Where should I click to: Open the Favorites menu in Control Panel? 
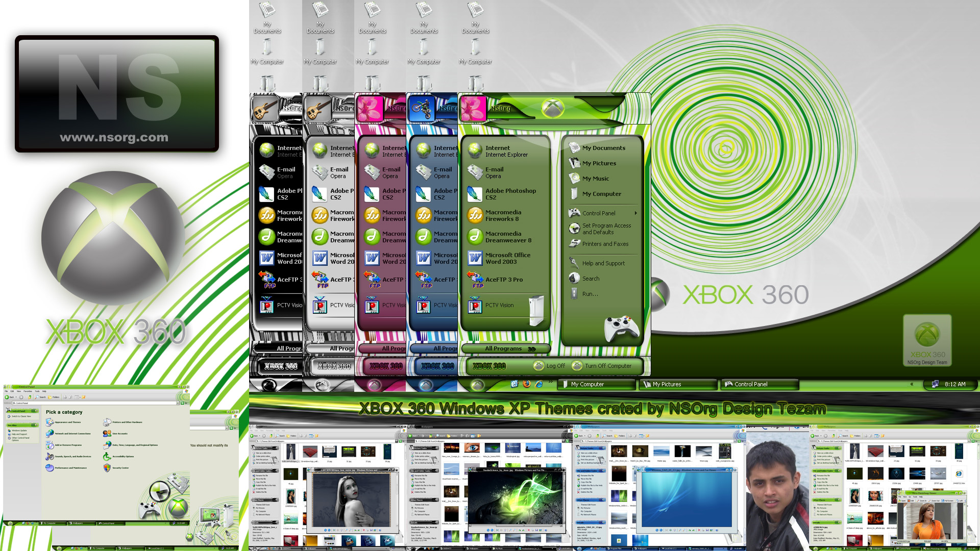tap(28, 391)
